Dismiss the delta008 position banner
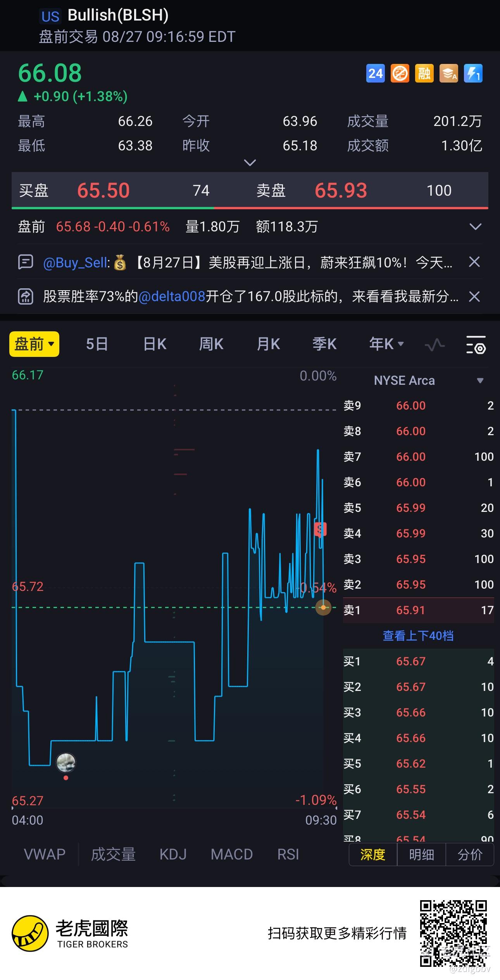The height and width of the screenshot is (980, 500). (474, 296)
